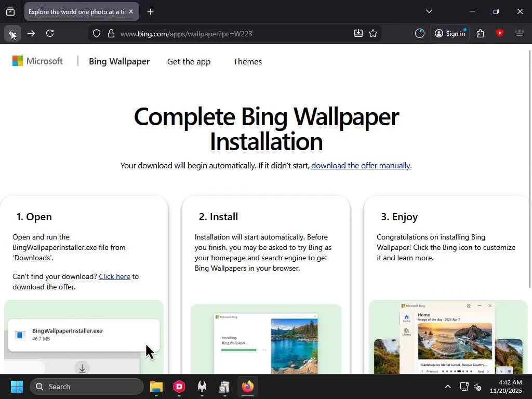
Task: Open the network status tray icon
Action: [464, 387]
